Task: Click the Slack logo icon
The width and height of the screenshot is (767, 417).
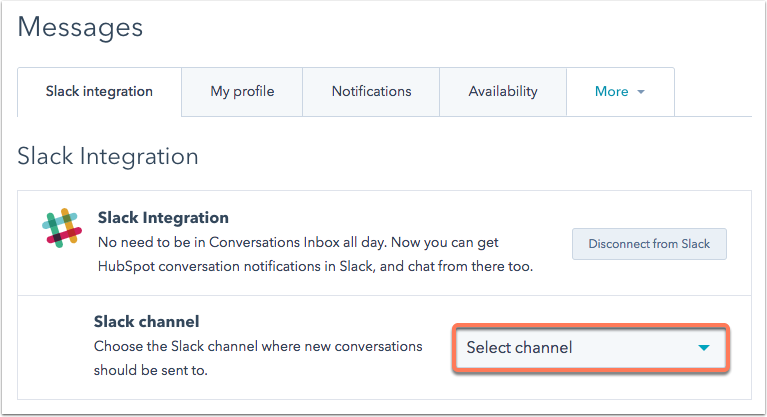Action: [x=62, y=228]
